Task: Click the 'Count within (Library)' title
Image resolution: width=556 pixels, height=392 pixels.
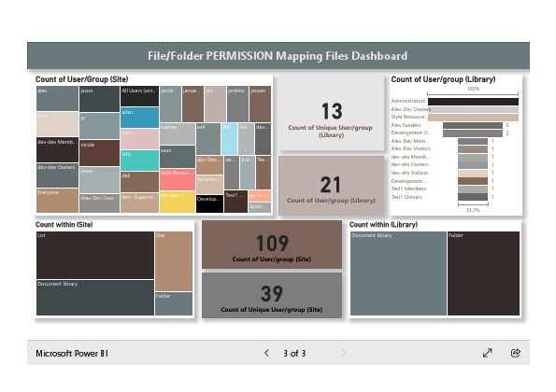Action: point(384,225)
